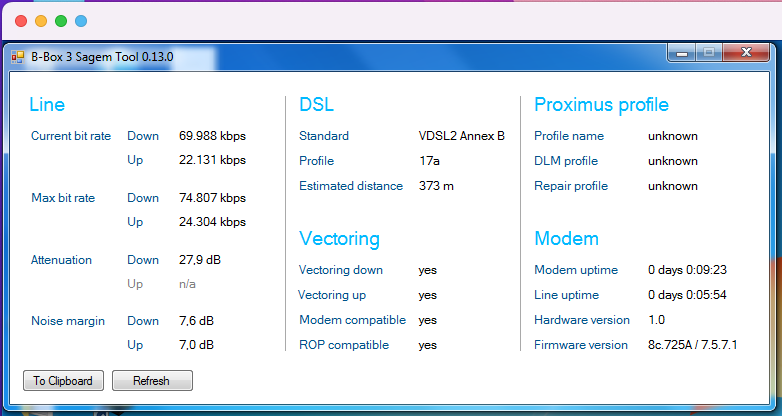The image size is (782, 416).
Task: Click the Profile name label
Action: click(x=569, y=136)
